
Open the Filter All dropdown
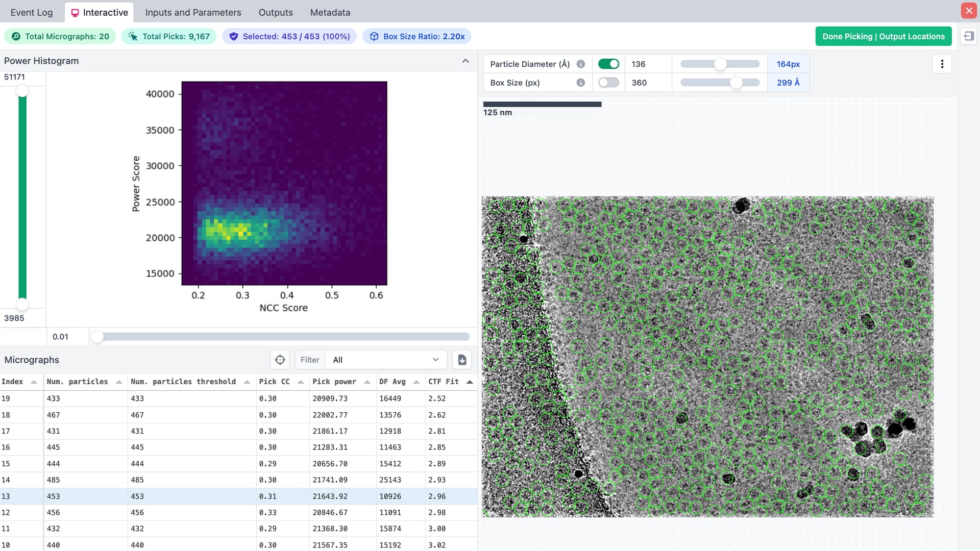pos(385,360)
